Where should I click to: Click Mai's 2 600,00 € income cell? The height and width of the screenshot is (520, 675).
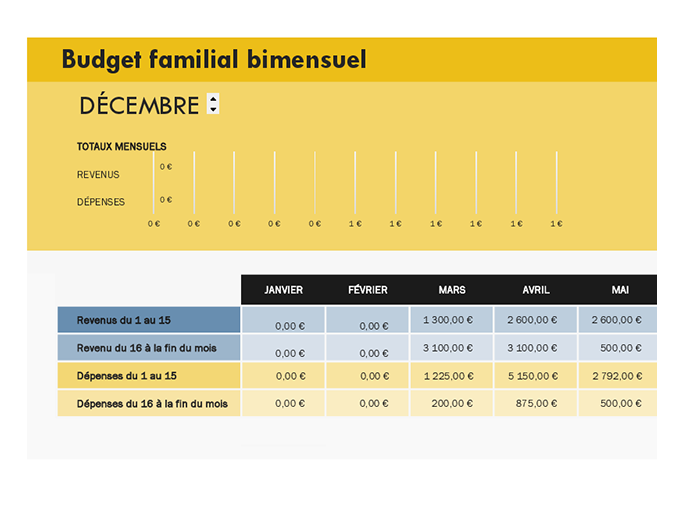tap(618, 320)
